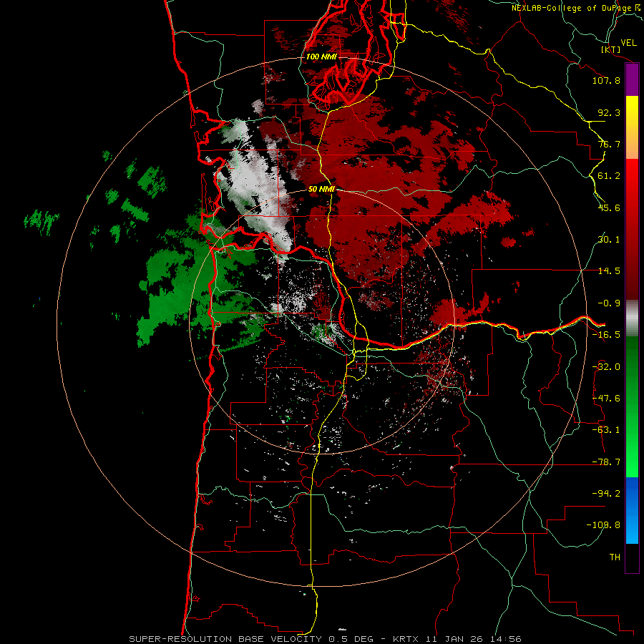Screen dimensions: 644x644
Task: Click the blue segment of the color bar
Action: pos(632,510)
